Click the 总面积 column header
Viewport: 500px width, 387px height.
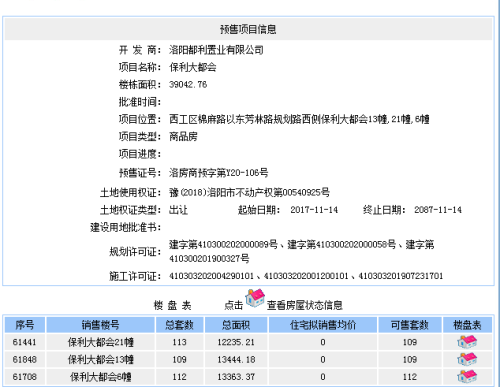coord(236,325)
